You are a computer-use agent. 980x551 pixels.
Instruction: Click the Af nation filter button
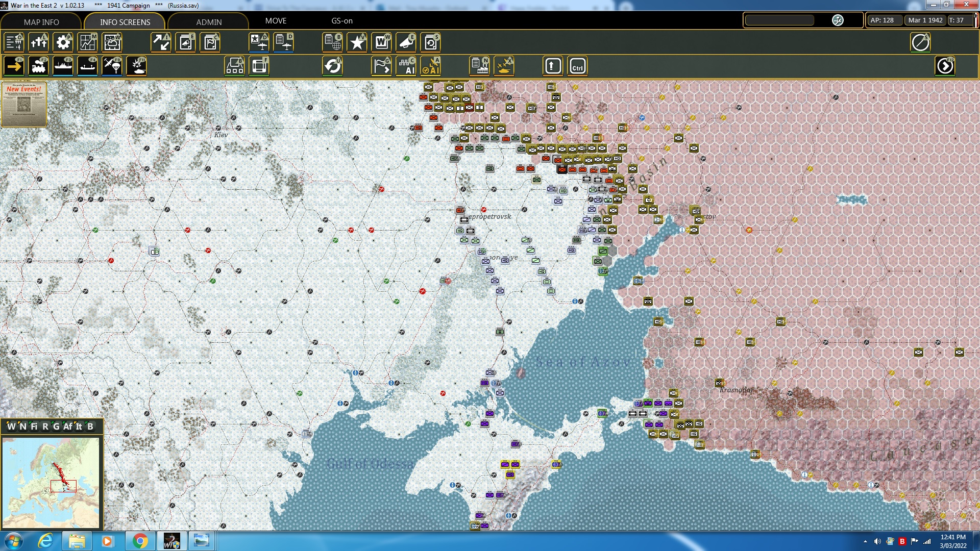click(x=68, y=427)
